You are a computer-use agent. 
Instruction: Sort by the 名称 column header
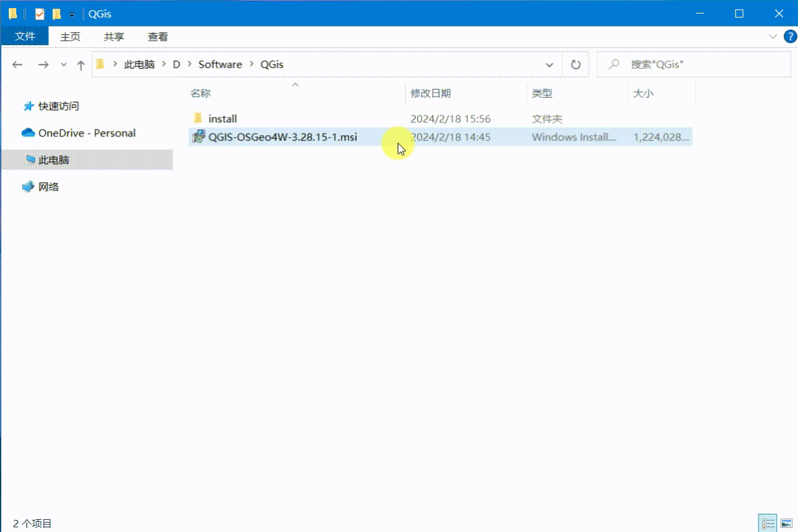[x=201, y=93]
